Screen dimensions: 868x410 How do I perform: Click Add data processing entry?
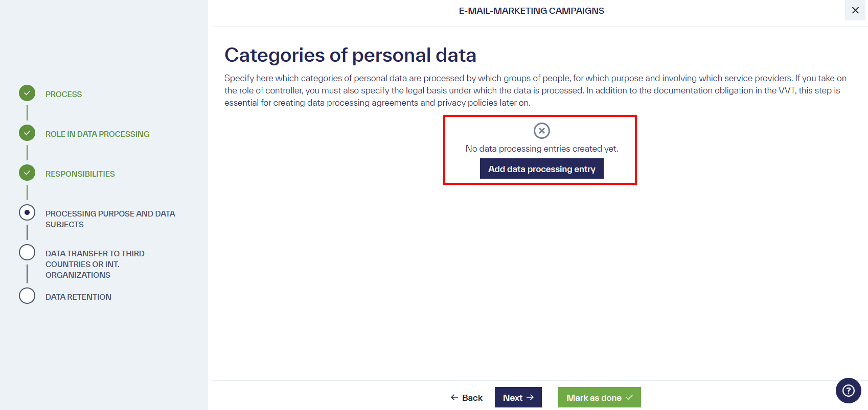click(541, 168)
